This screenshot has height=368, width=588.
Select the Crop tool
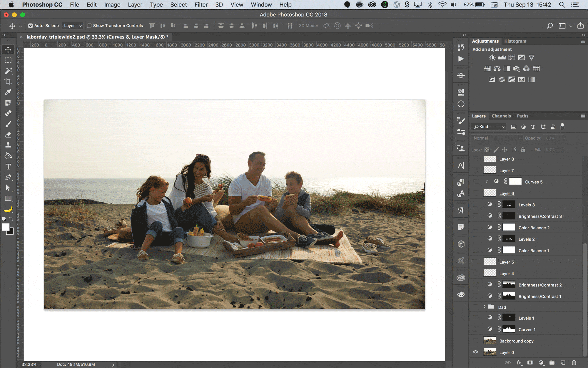coord(8,82)
